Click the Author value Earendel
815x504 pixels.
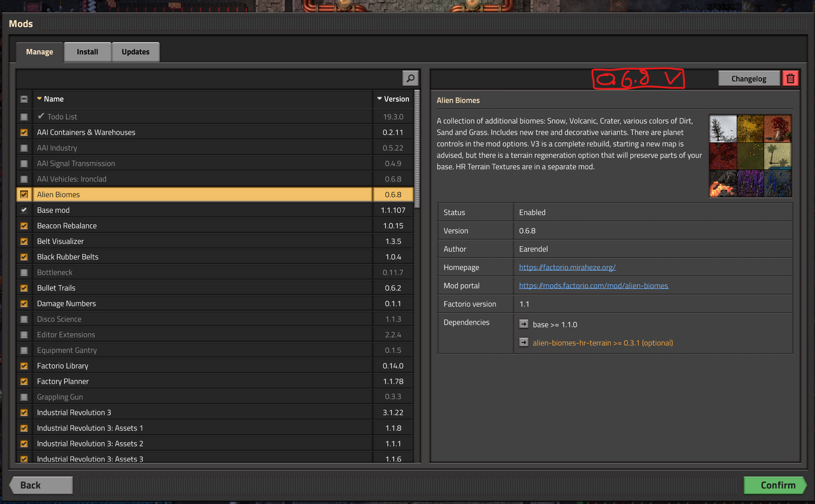(533, 249)
